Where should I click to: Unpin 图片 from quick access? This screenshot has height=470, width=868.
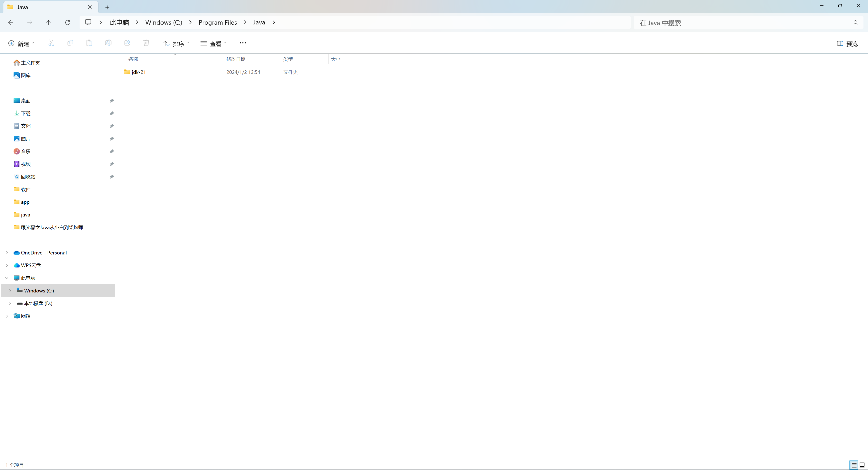coord(111,139)
